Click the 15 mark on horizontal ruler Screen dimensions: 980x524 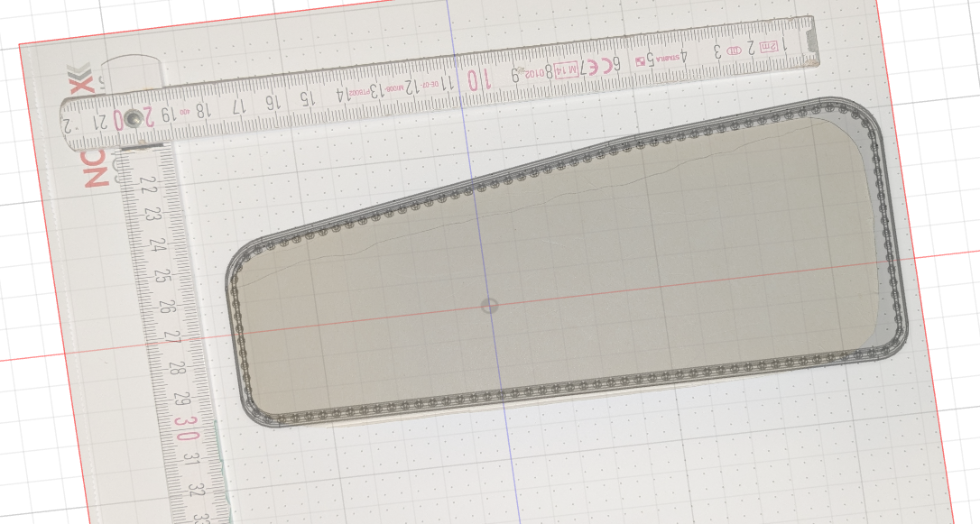305,97
